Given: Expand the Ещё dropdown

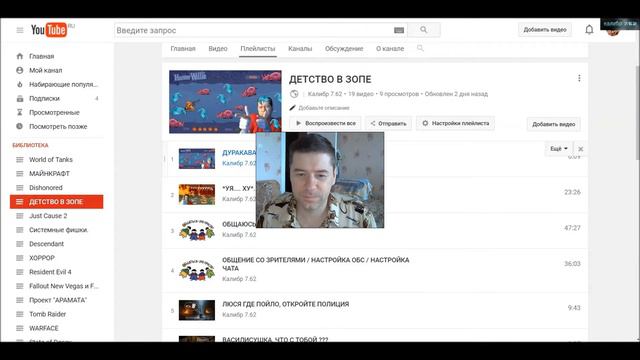Looking at the screenshot, I should tap(559, 149).
